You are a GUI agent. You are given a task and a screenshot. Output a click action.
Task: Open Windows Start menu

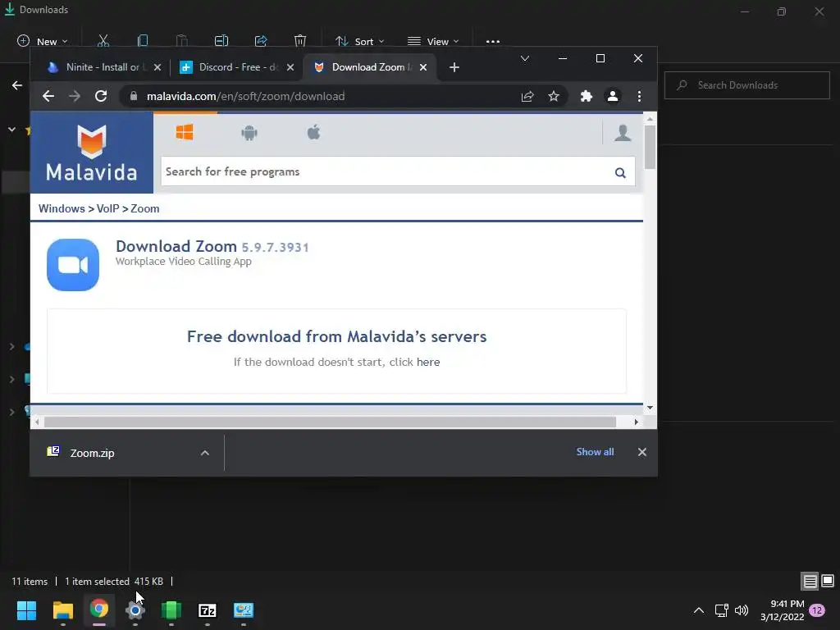tap(26, 610)
